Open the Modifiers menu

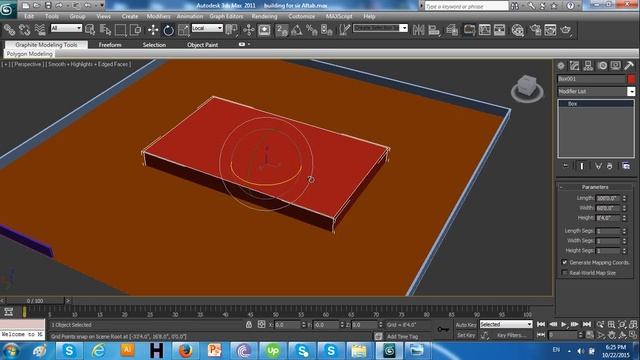[158, 16]
